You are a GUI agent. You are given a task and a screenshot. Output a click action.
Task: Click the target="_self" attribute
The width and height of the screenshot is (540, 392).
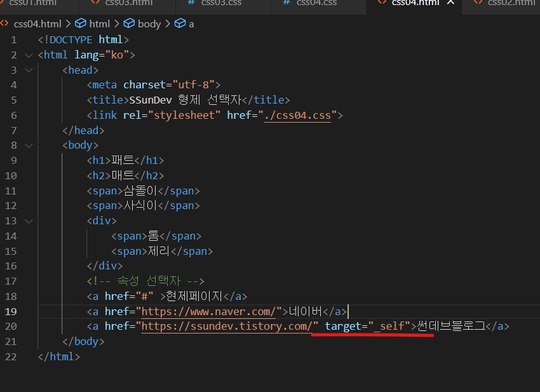[x=368, y=326]
